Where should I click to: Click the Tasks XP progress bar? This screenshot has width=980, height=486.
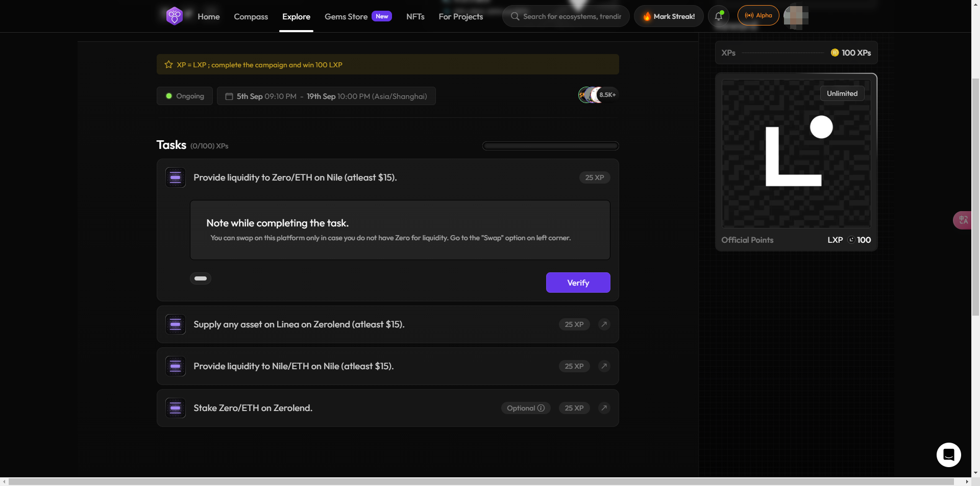(550, 146)
